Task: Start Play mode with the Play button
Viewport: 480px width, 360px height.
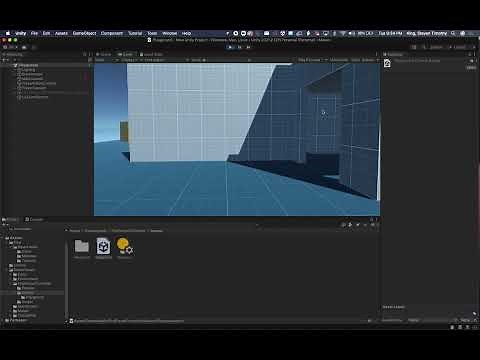Action: point(231,47)
